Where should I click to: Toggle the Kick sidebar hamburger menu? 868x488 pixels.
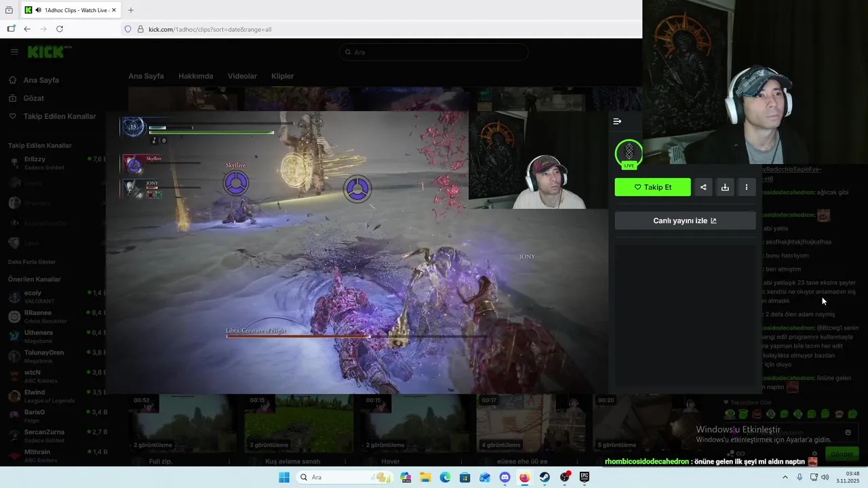pyautogui.click(x=14, y=52)
